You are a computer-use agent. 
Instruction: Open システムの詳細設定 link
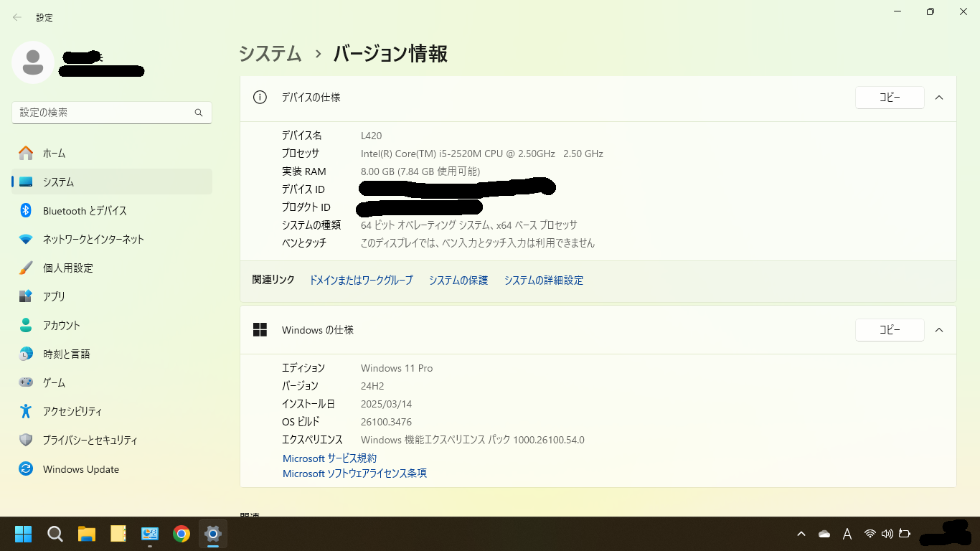pyautogui.click(x=544, y=280)
